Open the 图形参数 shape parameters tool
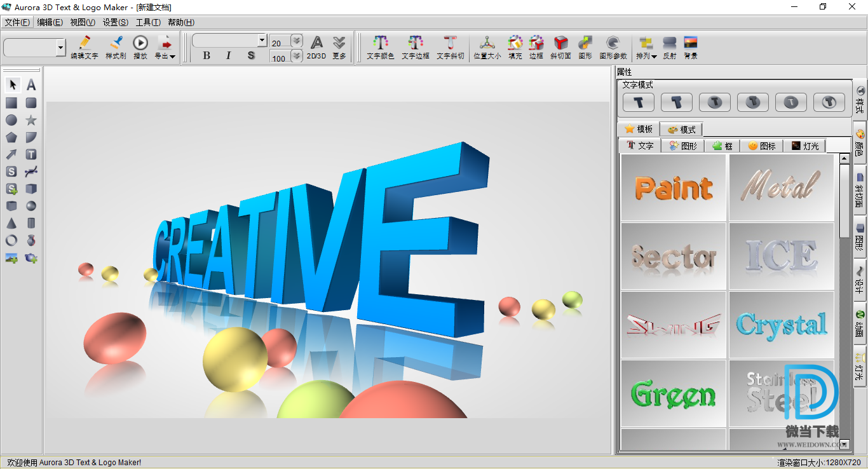 coord(613,48)
